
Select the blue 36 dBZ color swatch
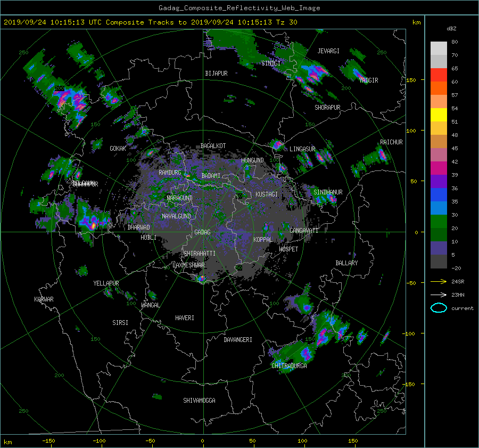coord(439,194)
